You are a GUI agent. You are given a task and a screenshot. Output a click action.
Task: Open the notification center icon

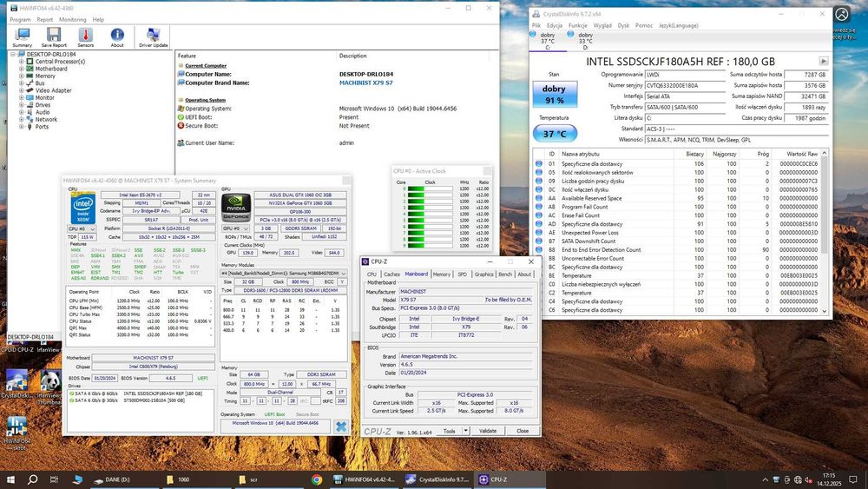point(853,479)
